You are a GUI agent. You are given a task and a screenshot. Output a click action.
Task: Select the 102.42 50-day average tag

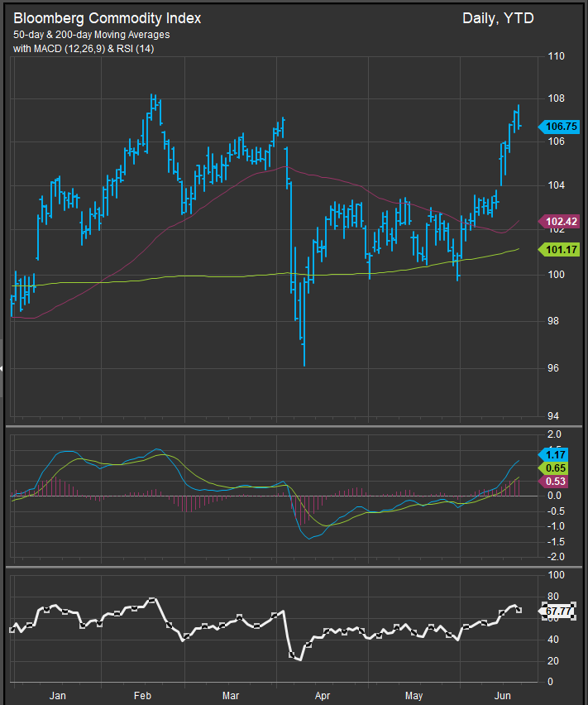559,221
